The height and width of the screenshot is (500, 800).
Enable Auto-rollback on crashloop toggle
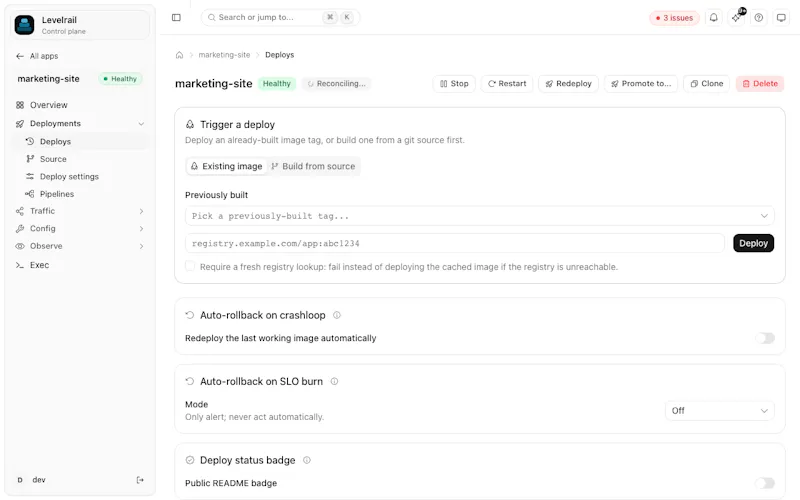click(765, 338)
